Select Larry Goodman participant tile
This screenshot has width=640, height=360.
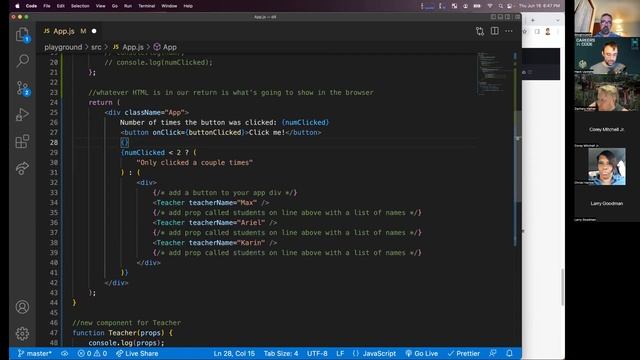coord(607,203)
